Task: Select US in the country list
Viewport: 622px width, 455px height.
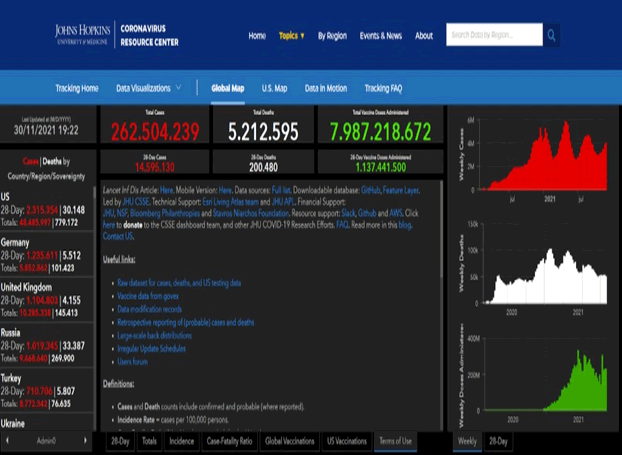Action: pyautogui.click(x=46, y=209)
